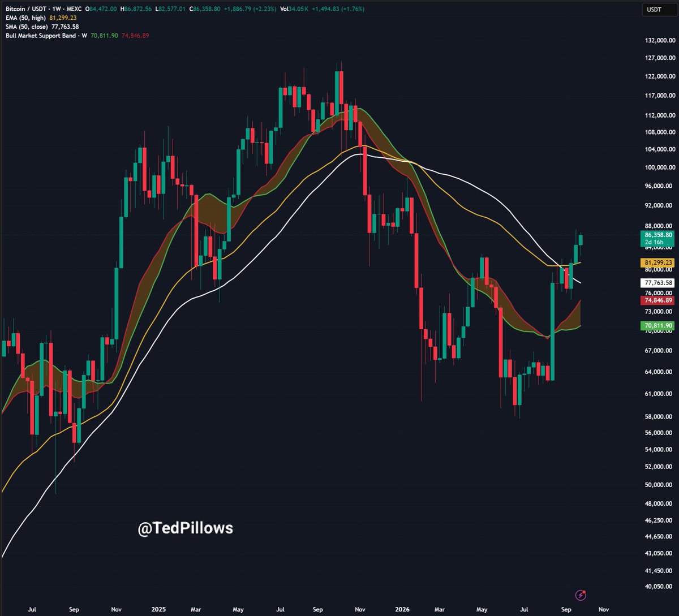Click the 52,000.00 price axis tick
This screenshot has height=616, width=679.
pyautogui.click(x=659, y=467)
